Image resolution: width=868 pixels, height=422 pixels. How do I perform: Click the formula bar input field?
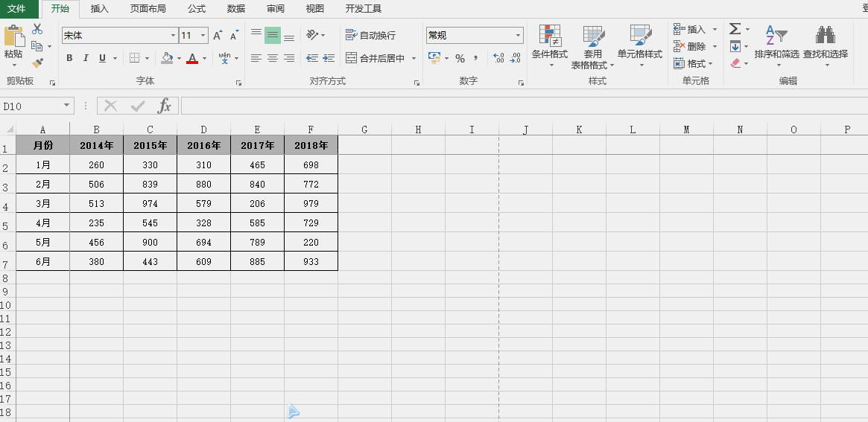point(525,106)
